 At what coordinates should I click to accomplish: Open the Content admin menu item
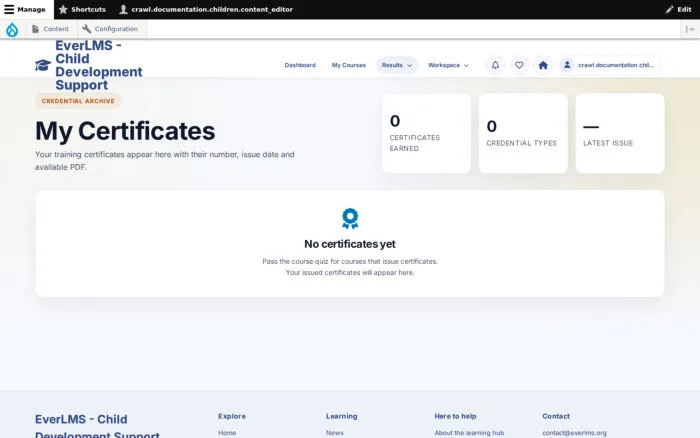click(50, 29)
